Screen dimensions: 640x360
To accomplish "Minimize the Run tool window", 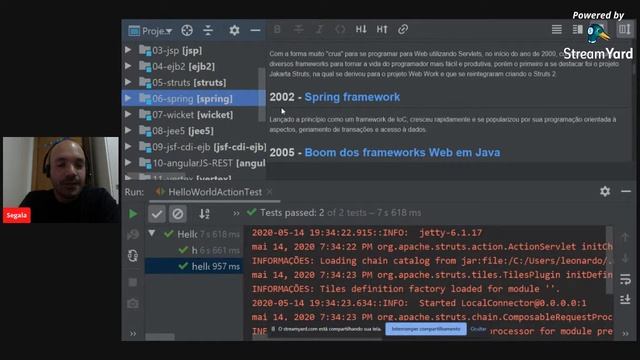I will click(626, 191).
